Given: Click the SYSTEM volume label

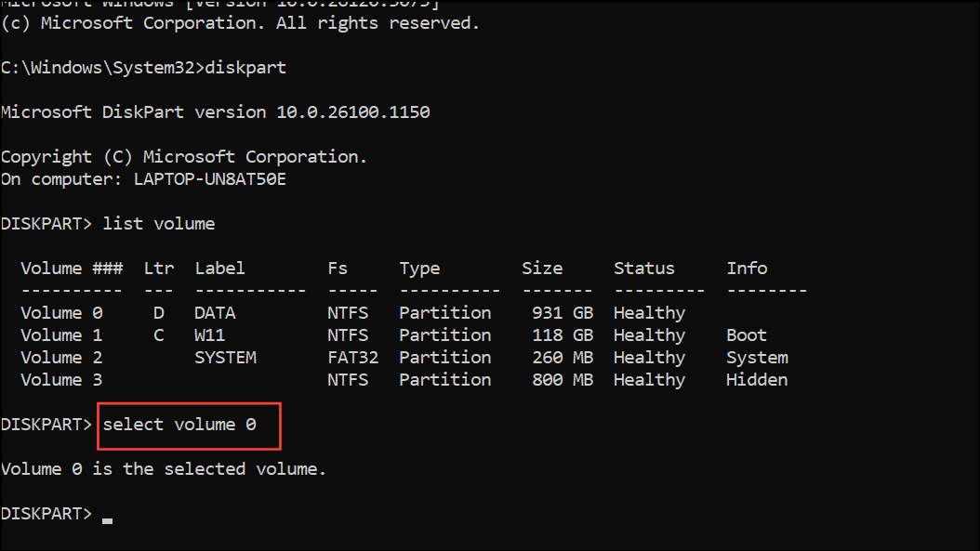Looking at the screenshot, I should [225, 358].
